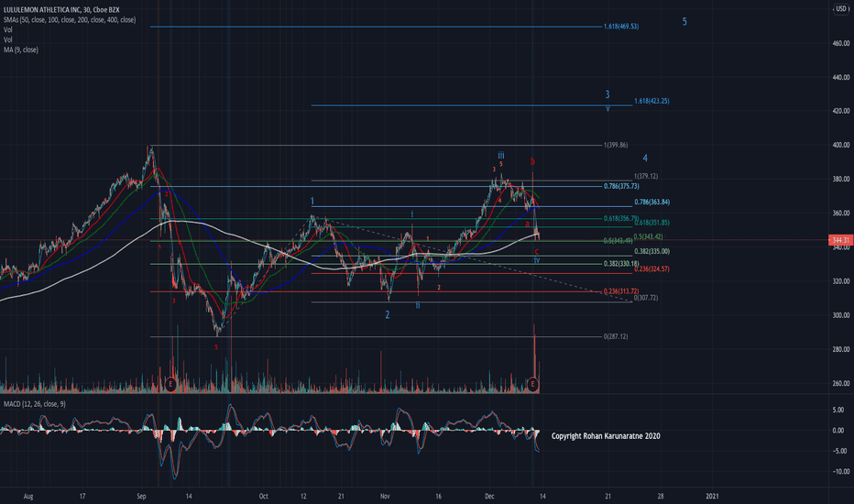Select the Copyright Rohan Karunaratne 2020 text

coord(606,436)
